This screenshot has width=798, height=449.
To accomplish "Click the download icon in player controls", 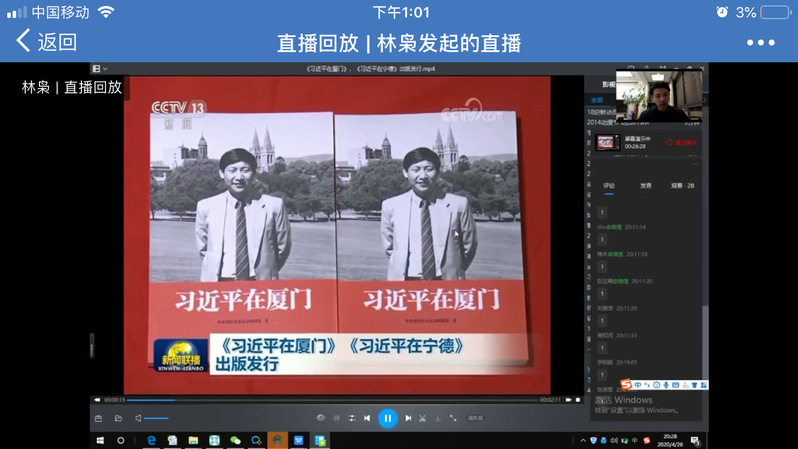I will pos(438,418).
